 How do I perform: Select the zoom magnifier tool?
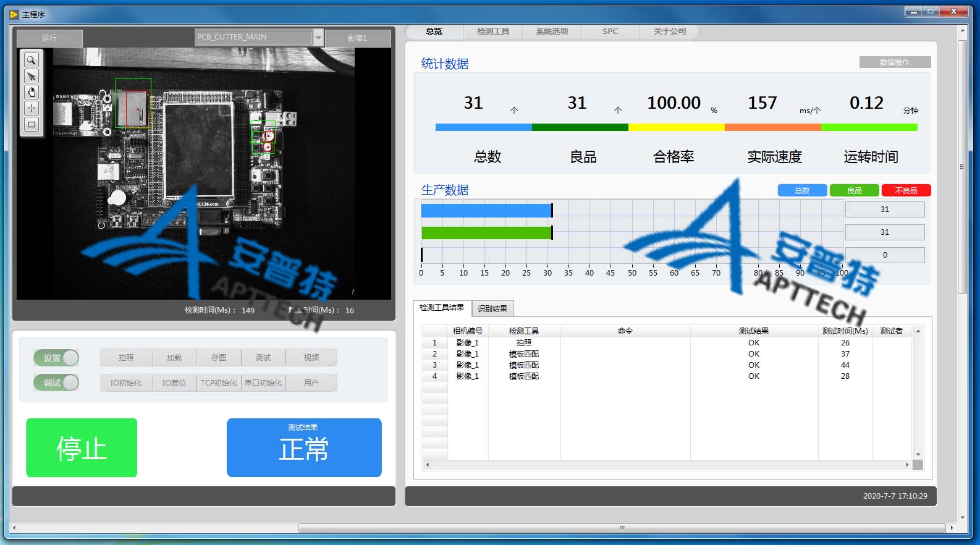click(31, 60)
